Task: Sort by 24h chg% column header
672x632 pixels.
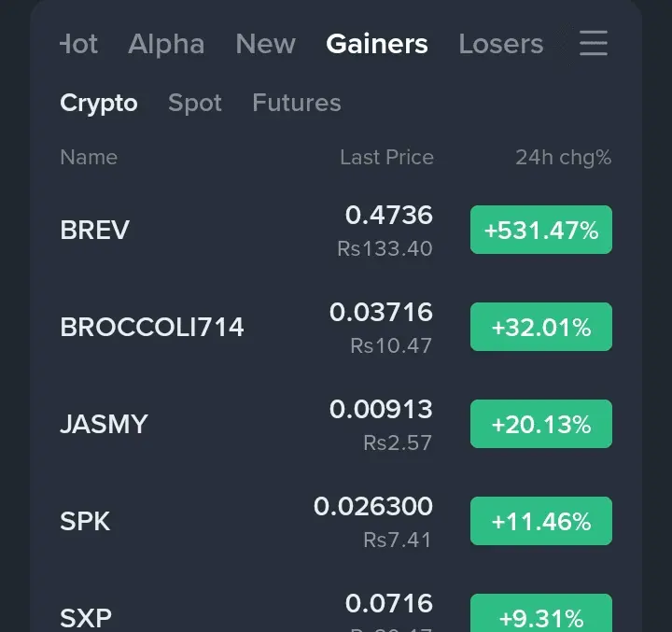Action: pos(563,158)
